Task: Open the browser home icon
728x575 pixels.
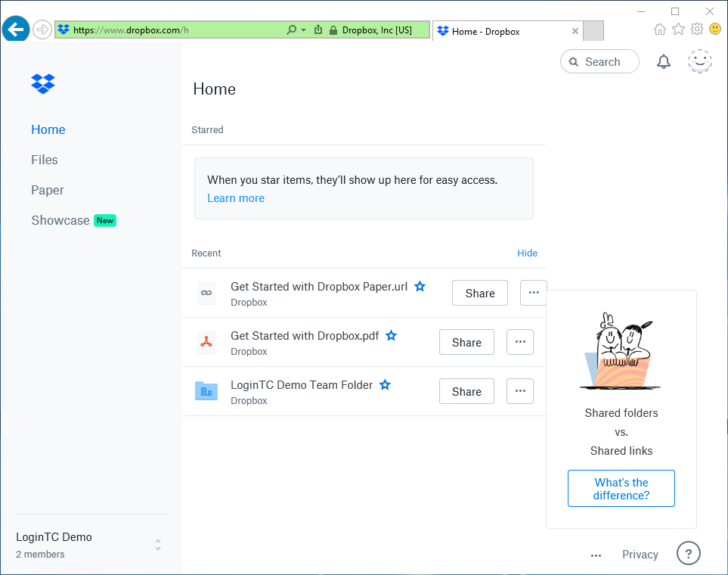Action: point(659,30)
